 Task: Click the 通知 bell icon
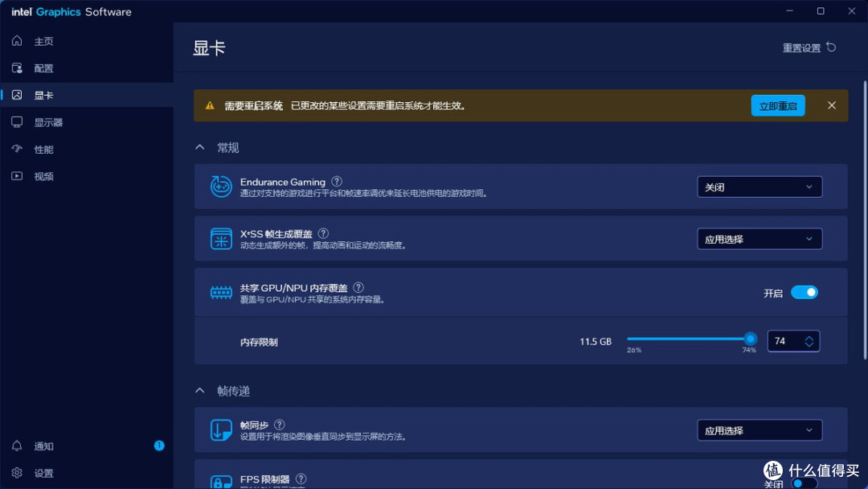click(x=17, y=446)
